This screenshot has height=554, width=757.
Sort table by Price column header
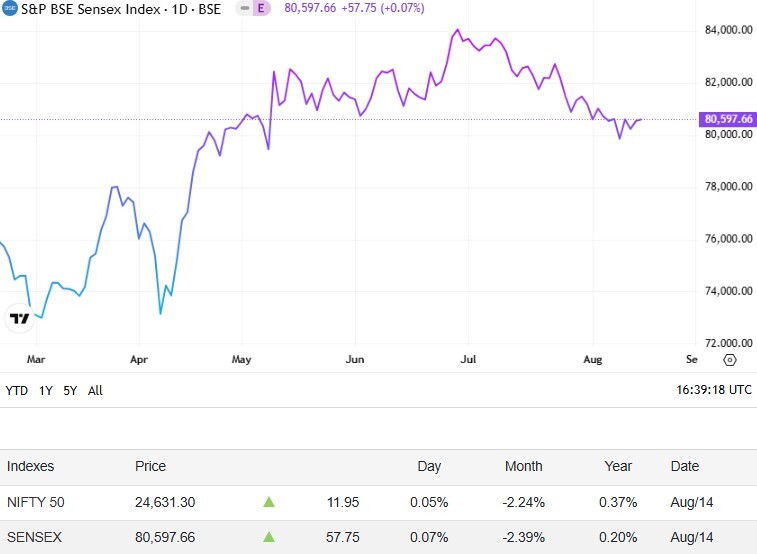(x=150, y=466)
